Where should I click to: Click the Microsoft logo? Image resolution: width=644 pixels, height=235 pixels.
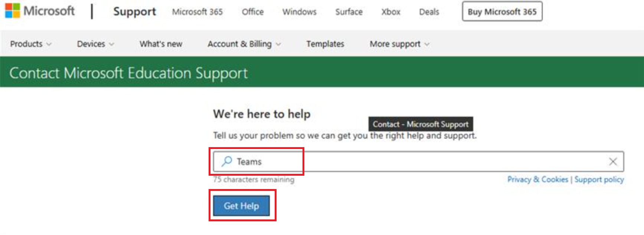40,11
